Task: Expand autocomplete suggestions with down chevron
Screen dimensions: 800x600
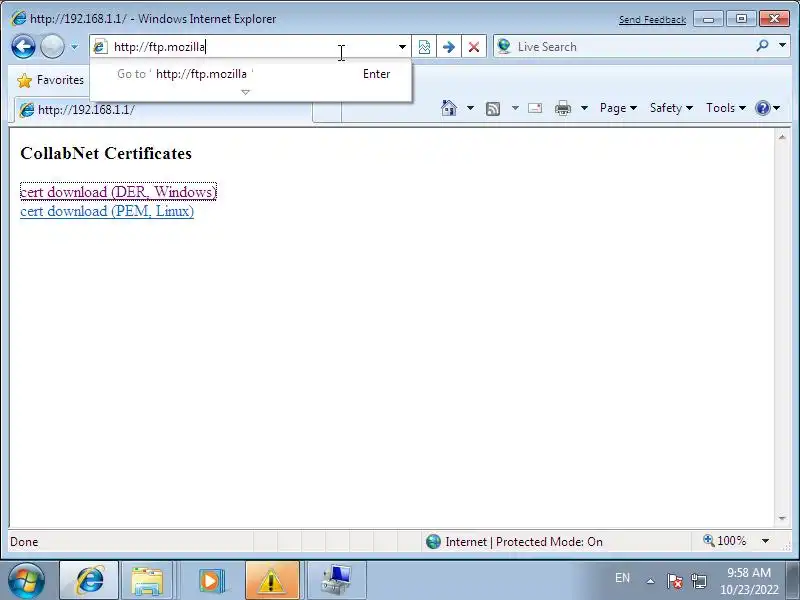Action: pos(245,92)
